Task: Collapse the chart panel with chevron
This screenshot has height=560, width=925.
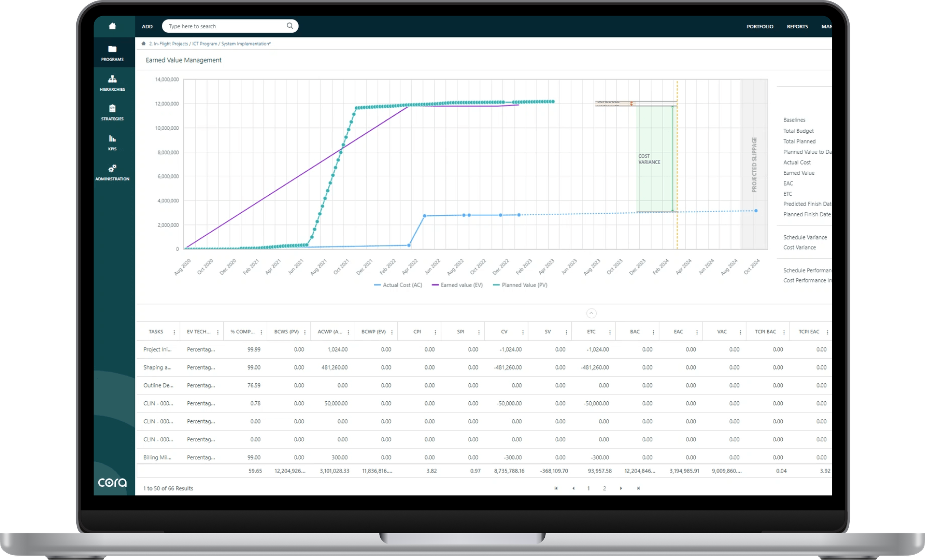Action: pos(591,313)
